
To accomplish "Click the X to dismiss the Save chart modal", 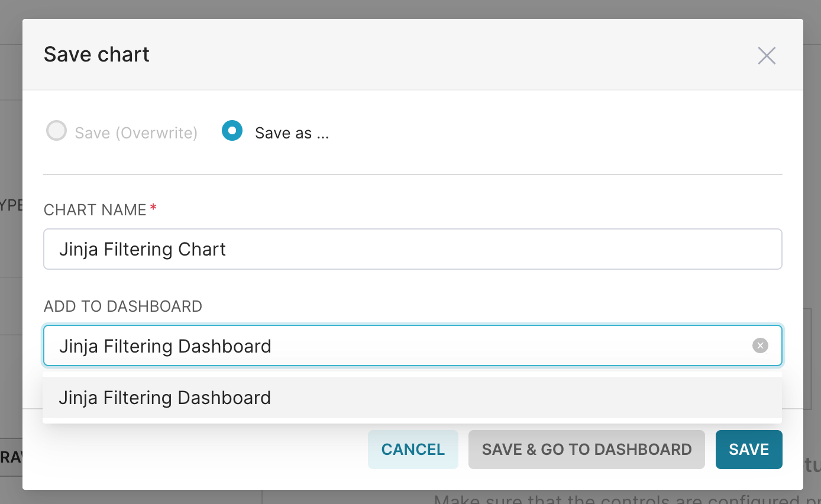I will pos(767,55).
